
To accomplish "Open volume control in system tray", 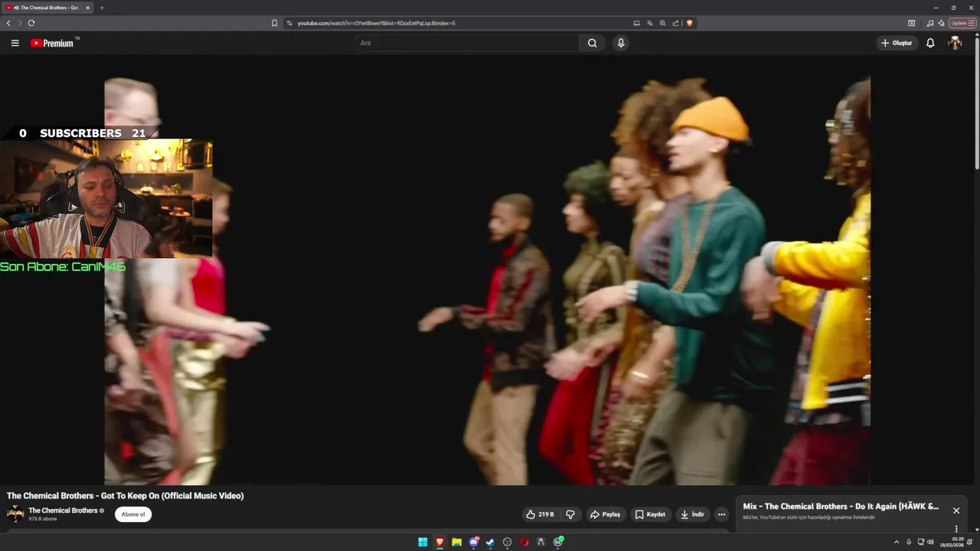I will (x=930, y=542).
